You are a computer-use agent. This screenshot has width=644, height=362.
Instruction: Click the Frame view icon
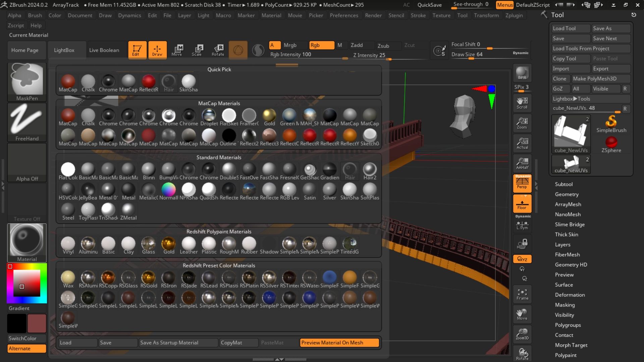[522, 294]
